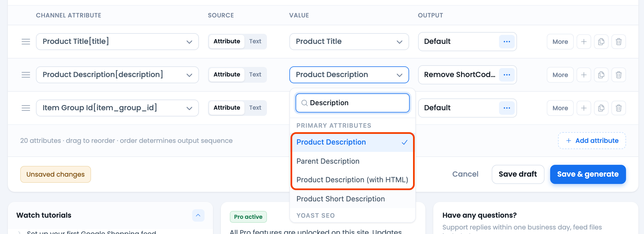Click the OUTPUT column header
The image size is (644, 234).
[430, 15]
